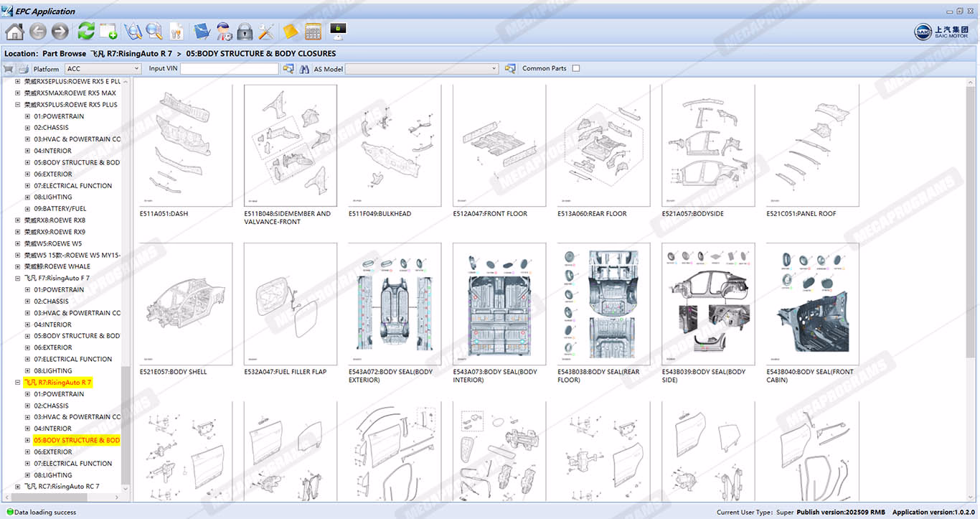The width and height of the screenshot is (980, 519).
Task: Expand the ROEWE WHALE tree node
Action: [18, 266]
